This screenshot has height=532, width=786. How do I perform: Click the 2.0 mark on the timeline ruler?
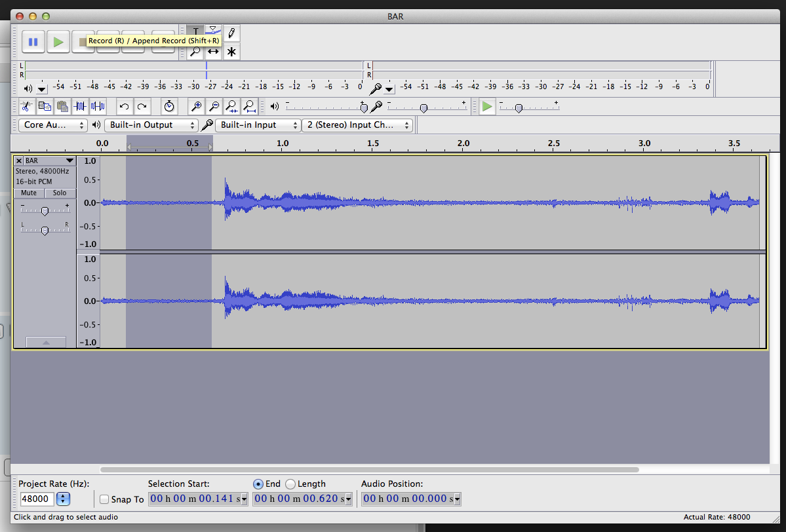[463, 143]
